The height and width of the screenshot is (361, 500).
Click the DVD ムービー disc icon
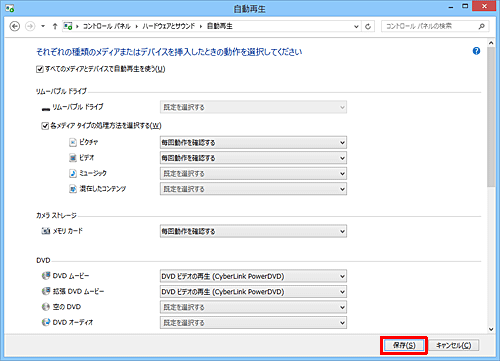[46, 276]
